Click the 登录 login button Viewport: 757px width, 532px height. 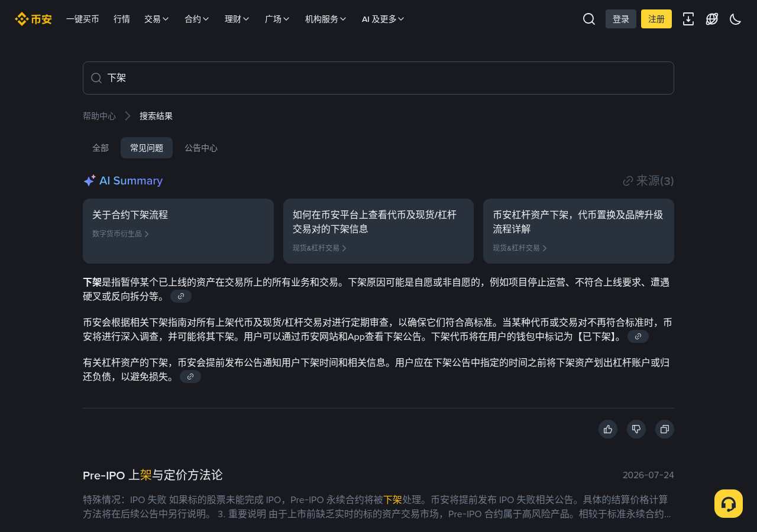coord(621,19)
